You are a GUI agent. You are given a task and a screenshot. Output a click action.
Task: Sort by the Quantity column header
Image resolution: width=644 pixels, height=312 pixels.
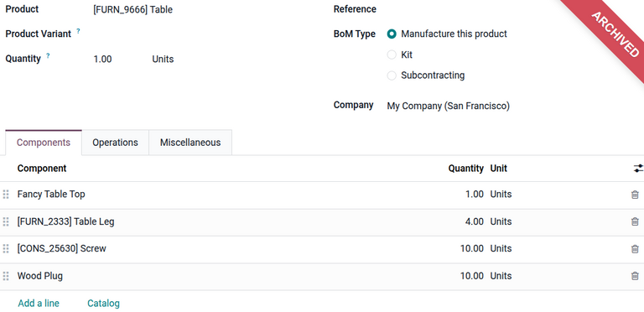[465, 169]
